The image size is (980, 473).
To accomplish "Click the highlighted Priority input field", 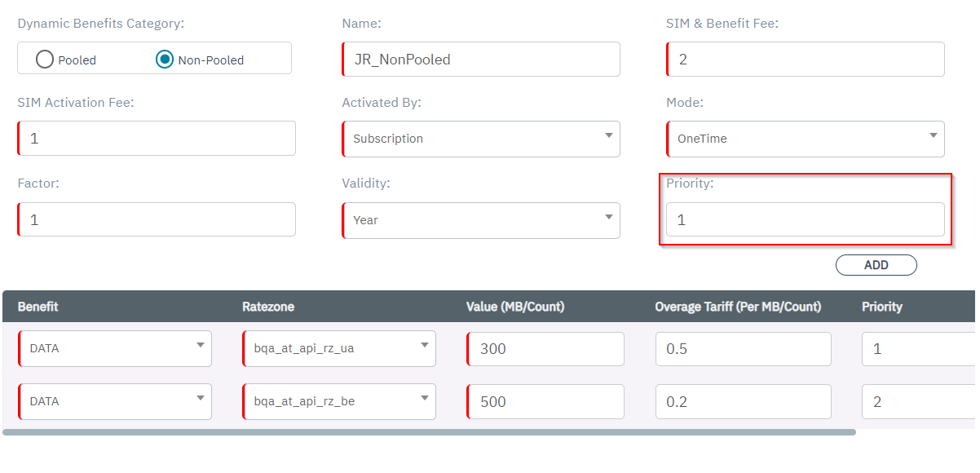I will click(x=806, y=220).
